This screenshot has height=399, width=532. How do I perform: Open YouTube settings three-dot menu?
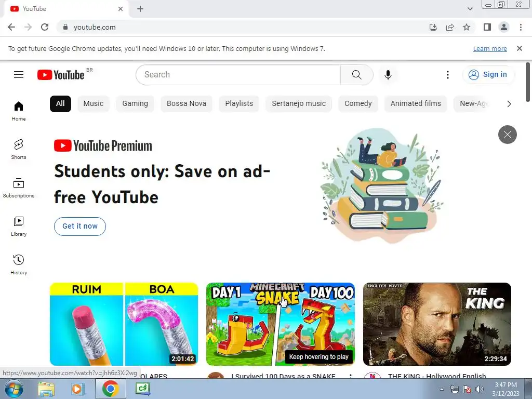(447, 75)
